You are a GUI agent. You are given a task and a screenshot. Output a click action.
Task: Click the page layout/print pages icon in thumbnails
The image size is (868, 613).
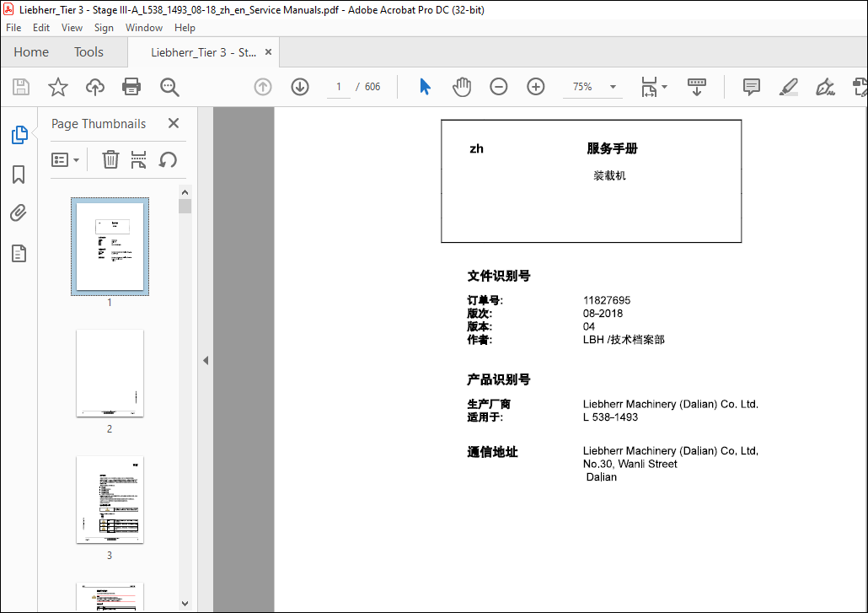coord(138,159)
